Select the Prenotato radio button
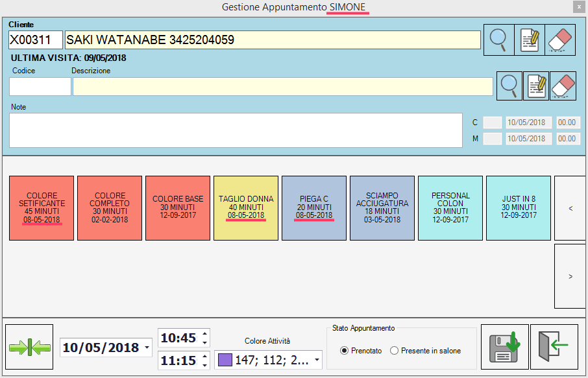Image resolution: width=588 pixels, height=378 pixels. click(x=345, y=351)
